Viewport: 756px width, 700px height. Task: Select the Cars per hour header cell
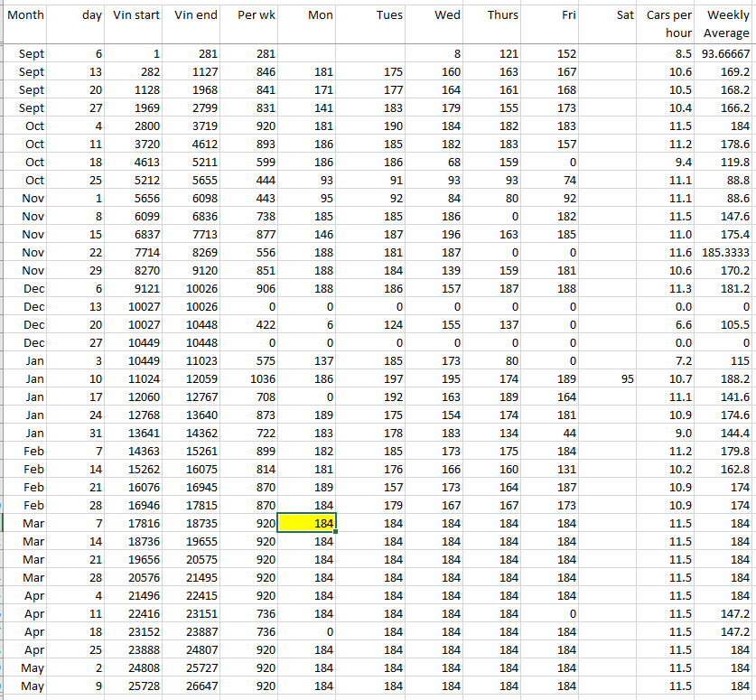pos(668,24)
